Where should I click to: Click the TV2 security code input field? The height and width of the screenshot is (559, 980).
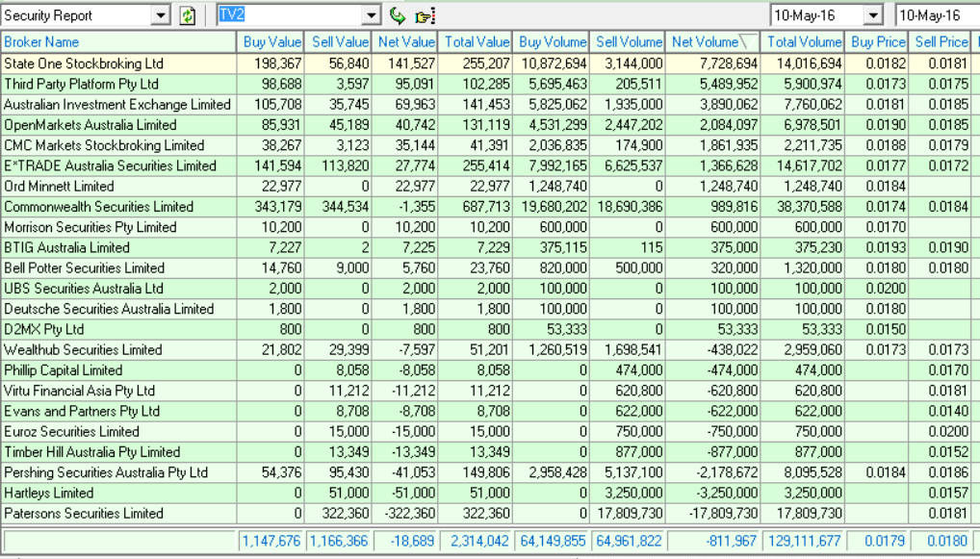pyautogui.click(x=290, y=15)
